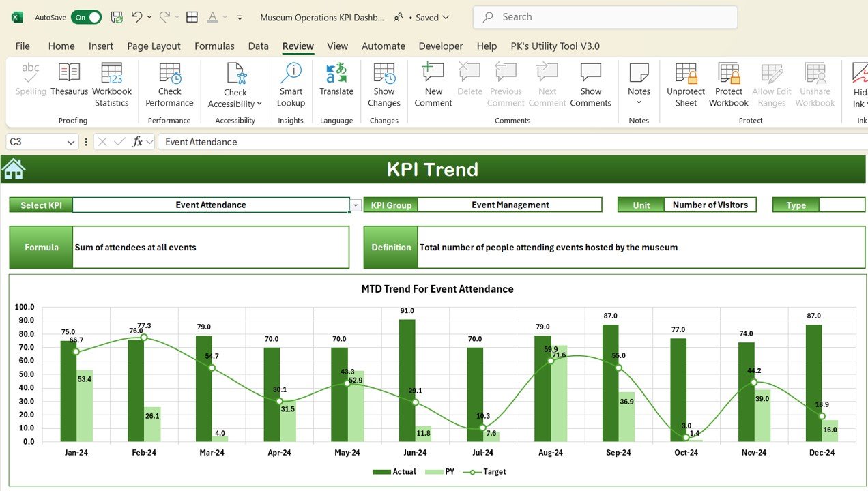This screenshot has width=868, height=491.
Task: Show Changes in the workbook
Action: tap(384, 85)
